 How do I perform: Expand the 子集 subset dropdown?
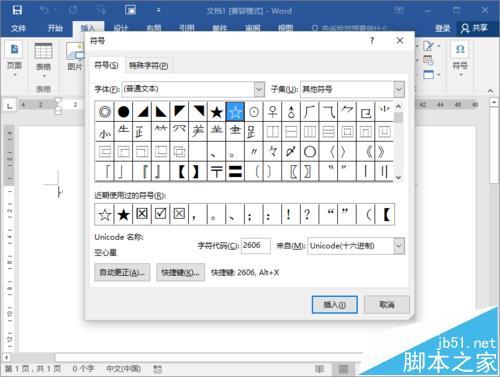click(399, 89)
